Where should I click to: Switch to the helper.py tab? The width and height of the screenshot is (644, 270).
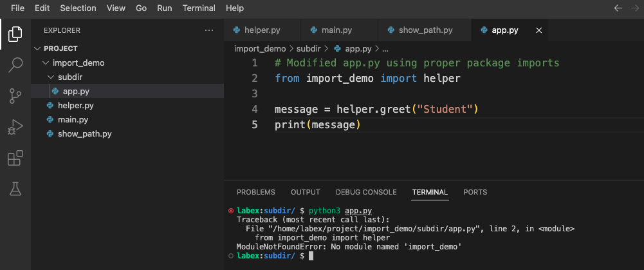point(259,30)
